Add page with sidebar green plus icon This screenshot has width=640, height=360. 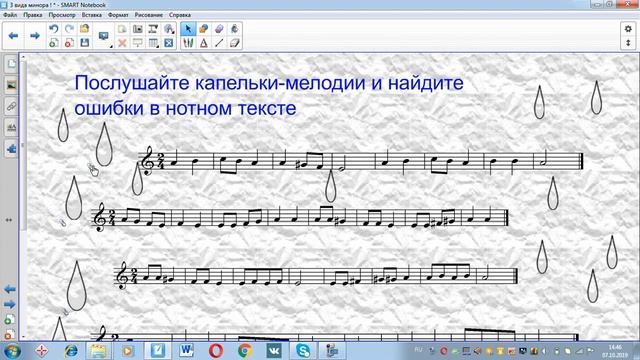[9, 320]
